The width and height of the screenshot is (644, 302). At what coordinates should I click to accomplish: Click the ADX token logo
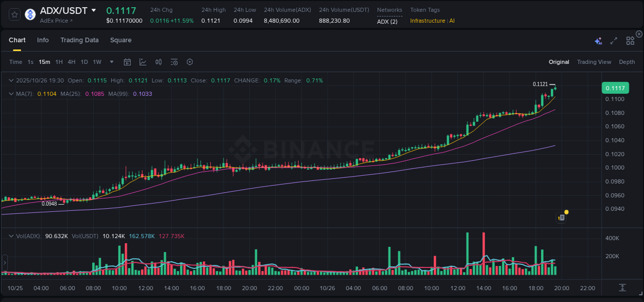[x=30, y=14]
